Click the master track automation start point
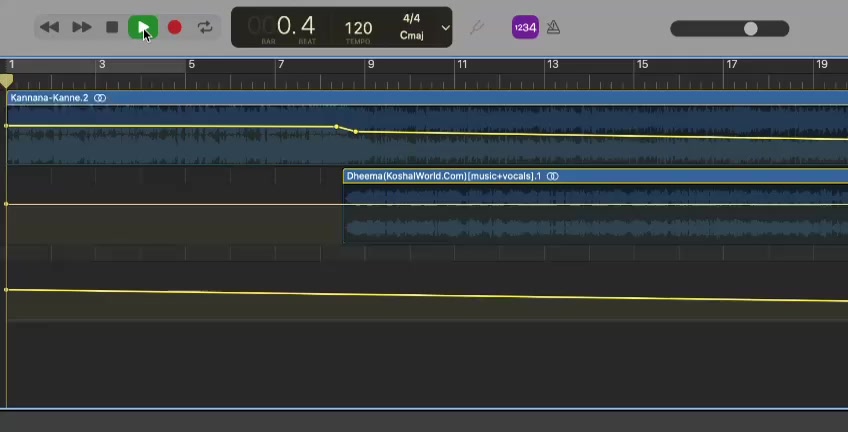 (x=6, y=290)
